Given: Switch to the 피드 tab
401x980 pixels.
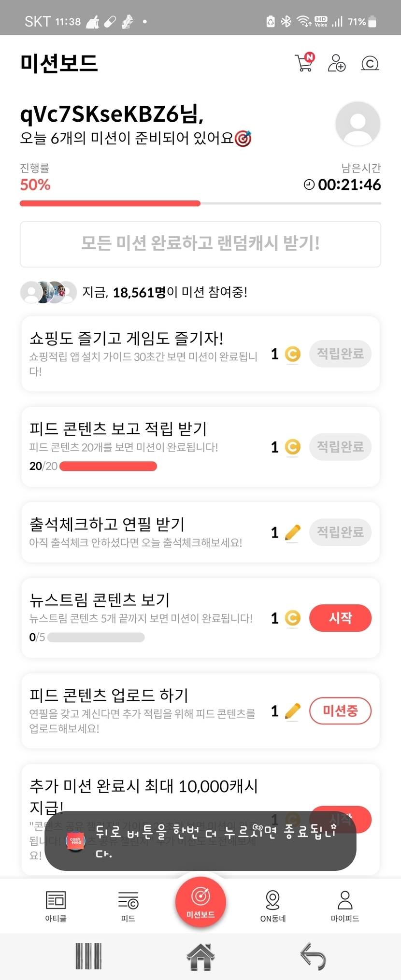Looking at the screenshot, I should tap(128, 906).
